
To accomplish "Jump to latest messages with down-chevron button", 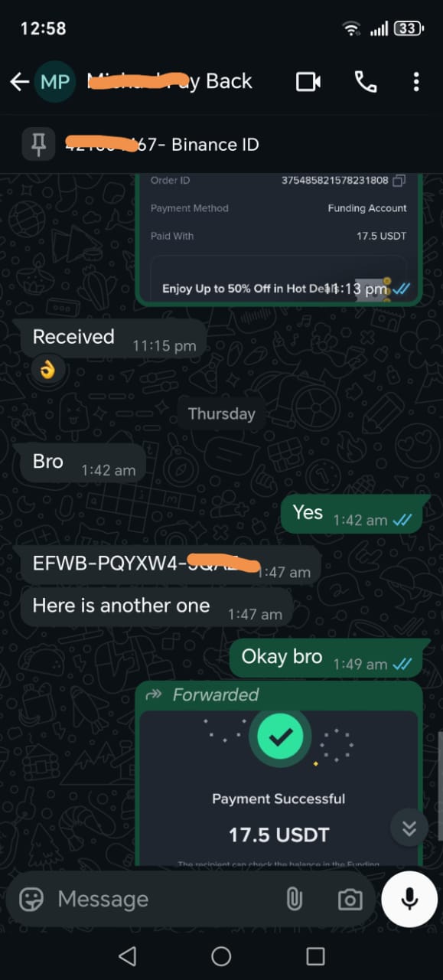I will click(409, 828).
